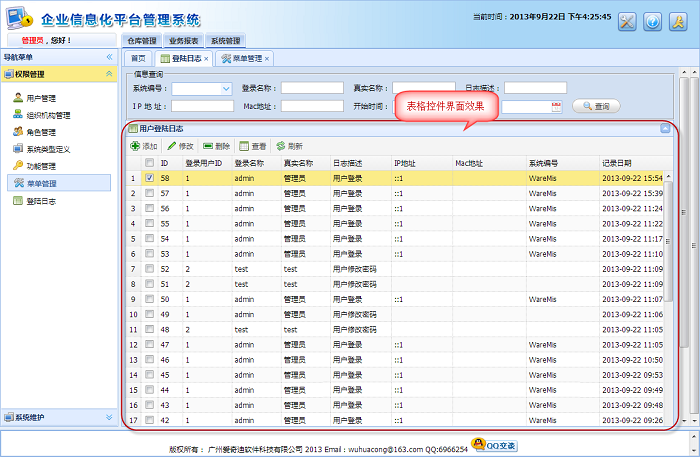The image size is (700, 457).
Task: Collapse the 权限管理 accordion section
Action: pyautogui.click(x=107, y=74)
